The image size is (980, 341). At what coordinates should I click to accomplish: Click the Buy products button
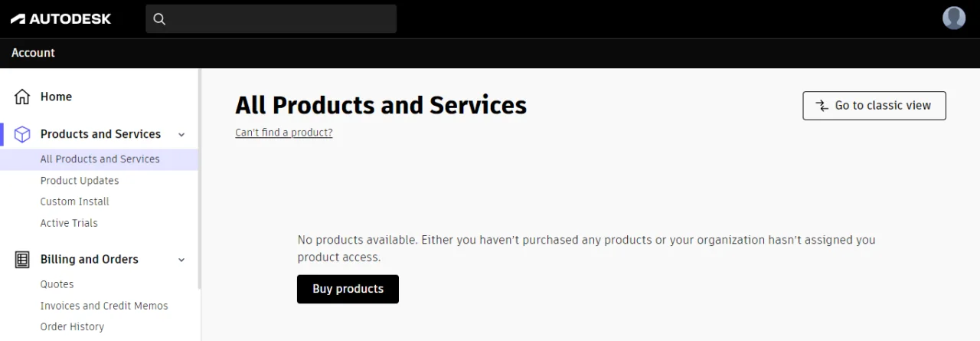click(x=348, y=289)
